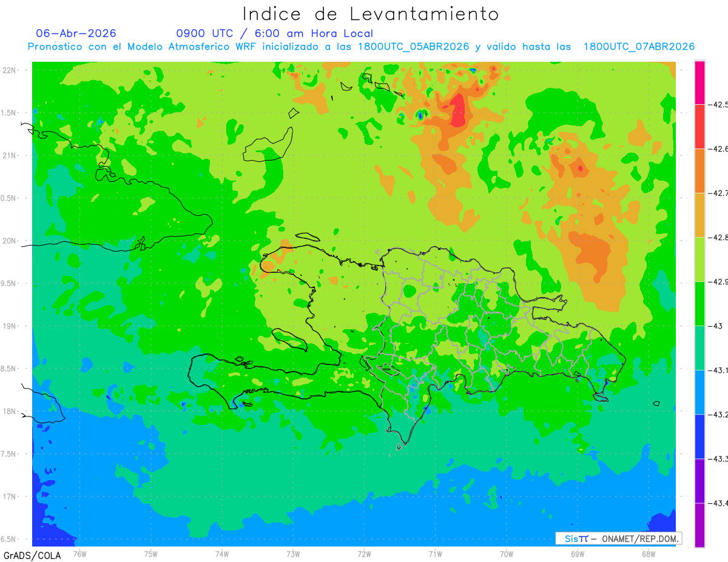
Task: Click the magenta color swatch atop the legend
Action: (x=699, y=82)
